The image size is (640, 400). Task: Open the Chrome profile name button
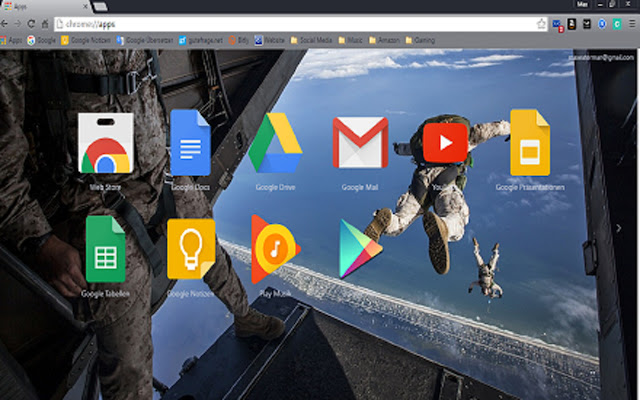[x=582, y=4]
